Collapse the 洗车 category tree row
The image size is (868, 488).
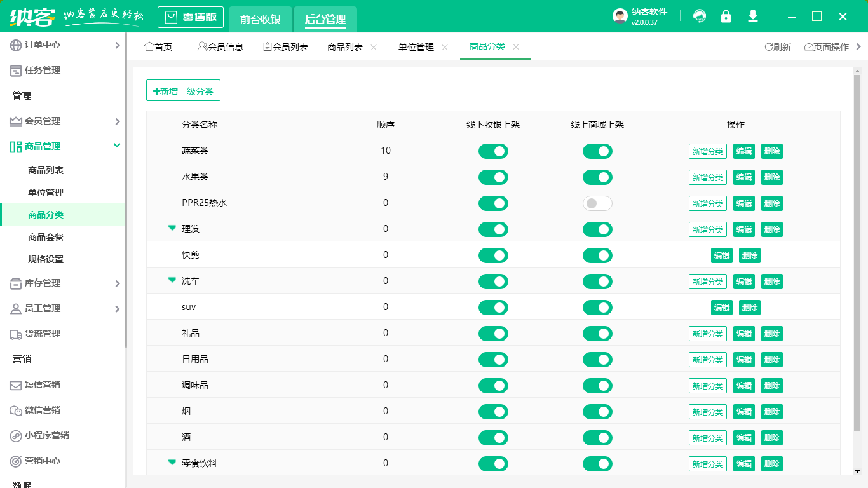tap(172, 280)
